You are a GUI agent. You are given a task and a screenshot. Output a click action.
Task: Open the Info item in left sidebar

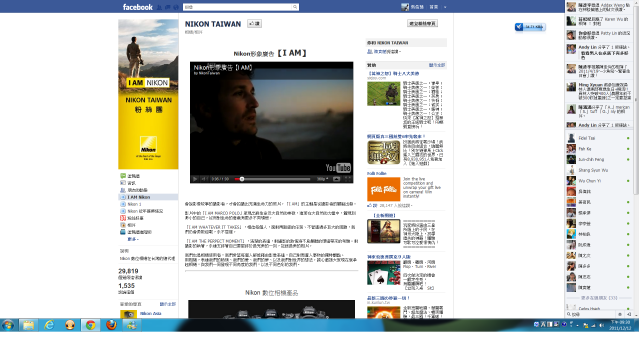tap(131, 183)
